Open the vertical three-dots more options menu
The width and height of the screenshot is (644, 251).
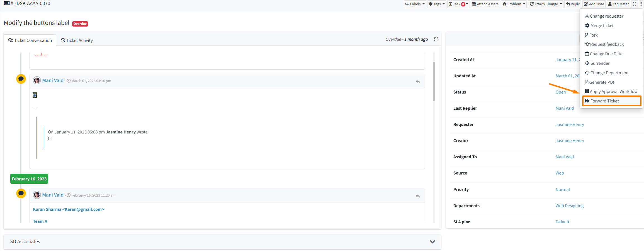click(641, 4)
